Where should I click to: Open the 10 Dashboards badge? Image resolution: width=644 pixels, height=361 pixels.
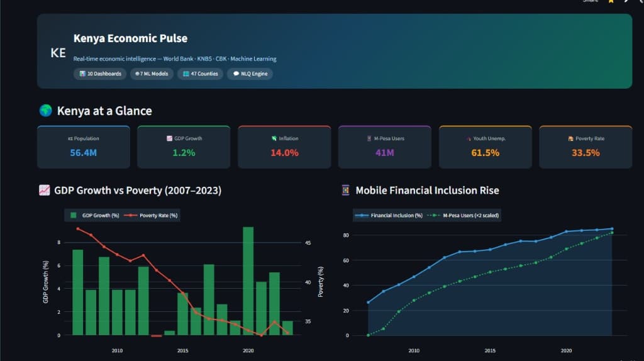pos(100,74)
